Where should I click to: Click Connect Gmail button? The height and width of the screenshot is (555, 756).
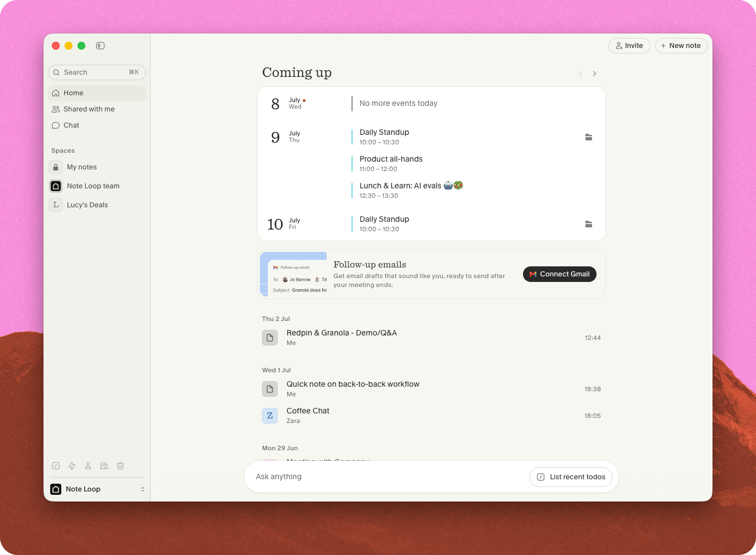point(560,274)
